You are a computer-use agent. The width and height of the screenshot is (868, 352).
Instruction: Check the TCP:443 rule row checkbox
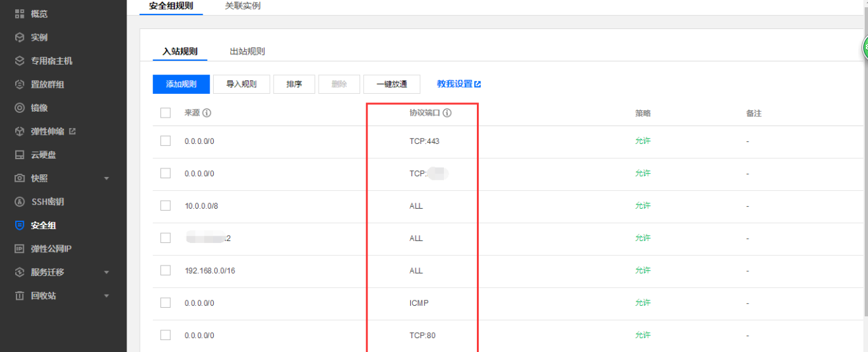point(166,141)
